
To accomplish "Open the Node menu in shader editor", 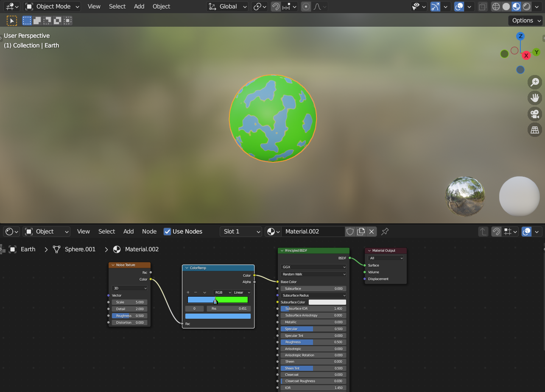I will (149, 231).
